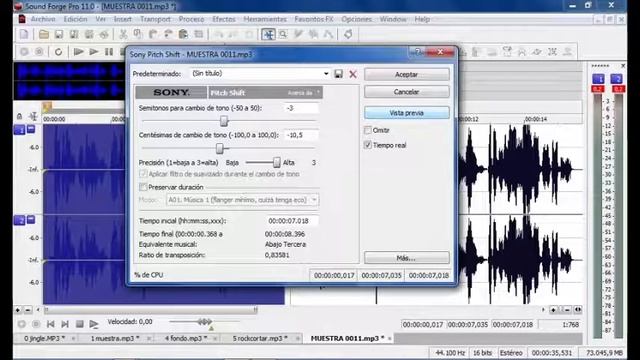Click the channel 2 meter button
This screenshot has width=640, height=360.
coord(616,79)
